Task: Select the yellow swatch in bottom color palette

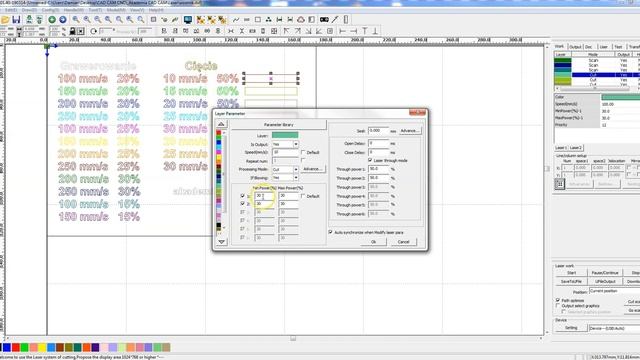Action: point(42,348)
